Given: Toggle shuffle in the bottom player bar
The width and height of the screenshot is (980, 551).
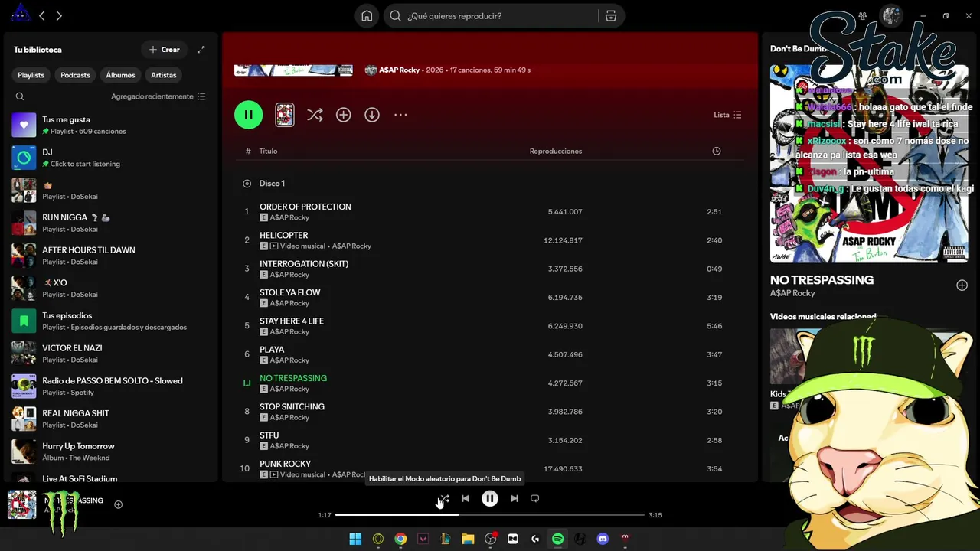Looking at the screenshot, I should tap(444, 498).
